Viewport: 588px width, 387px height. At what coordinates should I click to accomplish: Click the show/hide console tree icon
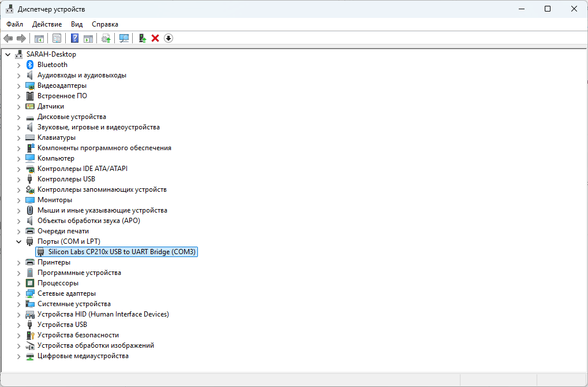click(39, 38)
